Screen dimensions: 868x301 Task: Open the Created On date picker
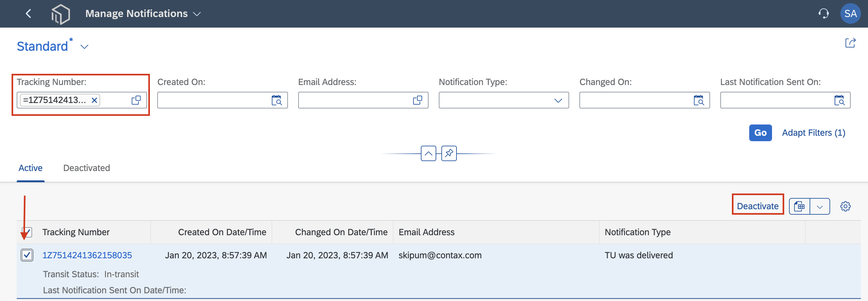(277, 100)
